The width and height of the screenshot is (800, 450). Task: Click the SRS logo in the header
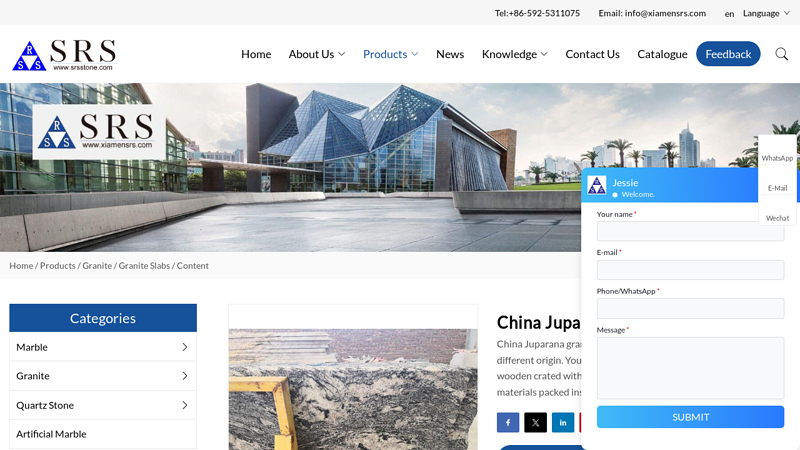pos(64,54)
